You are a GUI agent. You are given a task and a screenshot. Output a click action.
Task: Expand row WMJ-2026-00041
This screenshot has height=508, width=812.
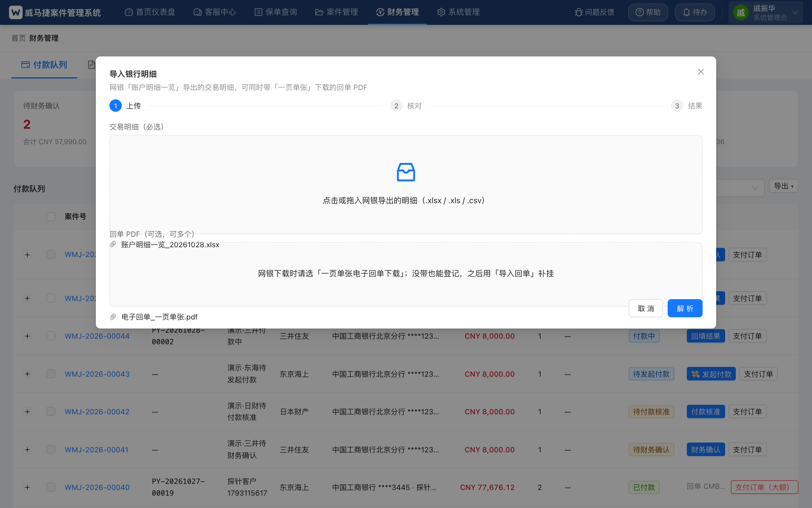click(27, 450)
